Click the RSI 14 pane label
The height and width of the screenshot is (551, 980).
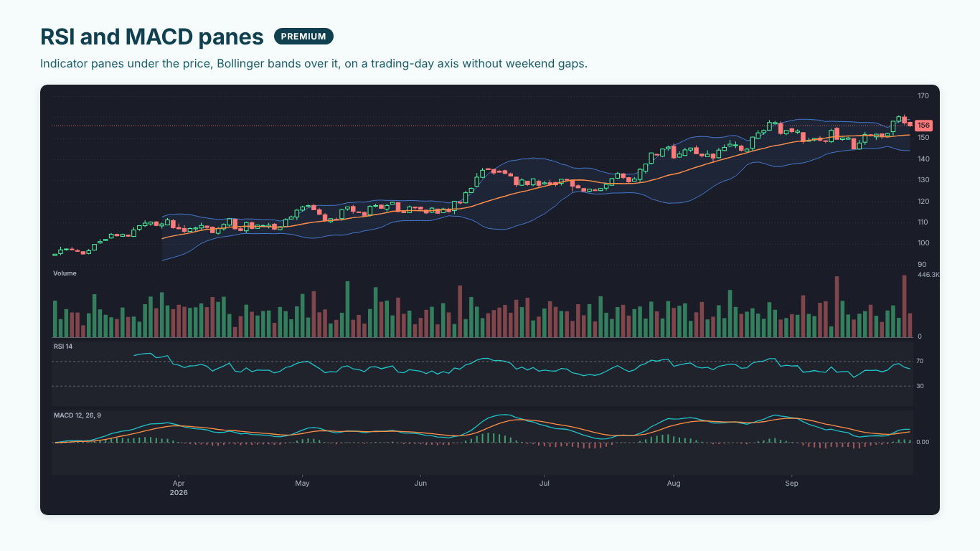click(x=63, y=347)
